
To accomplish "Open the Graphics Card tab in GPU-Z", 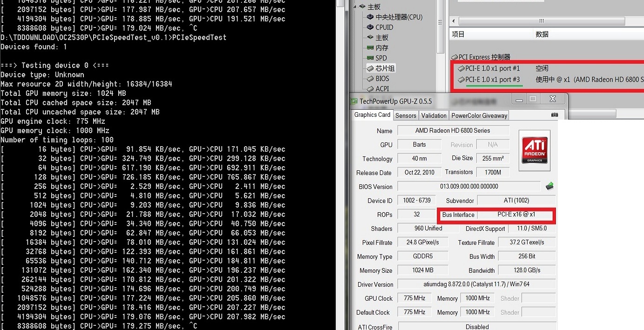I will (x=372, y=115).
